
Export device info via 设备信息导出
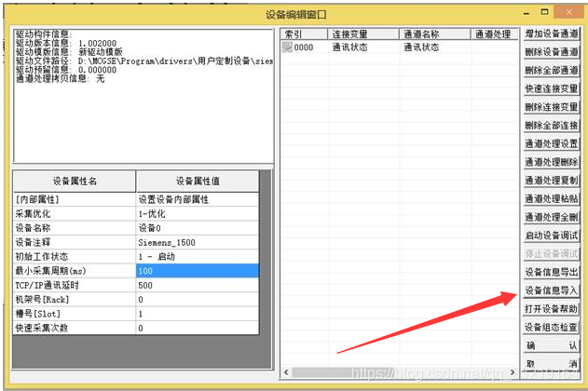[x=552, y=272]
